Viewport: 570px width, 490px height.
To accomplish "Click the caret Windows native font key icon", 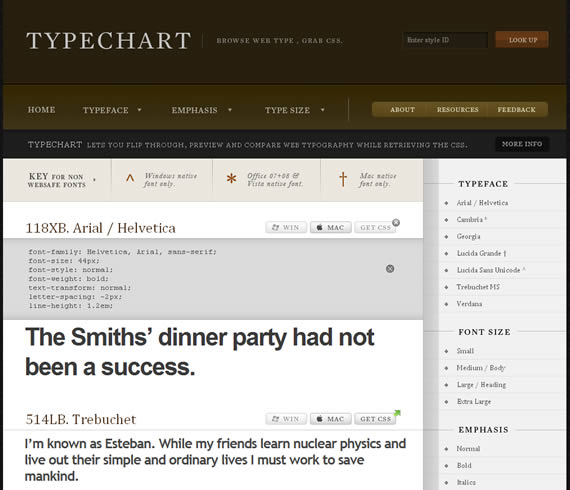I will tap(130, 178).
